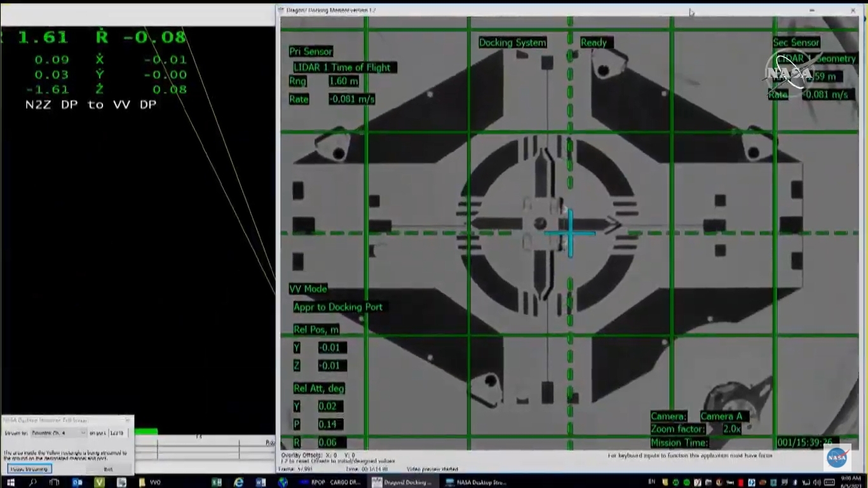Open the green V app on taskbar
The image size is (868, 488).
[x=99, y=482]
